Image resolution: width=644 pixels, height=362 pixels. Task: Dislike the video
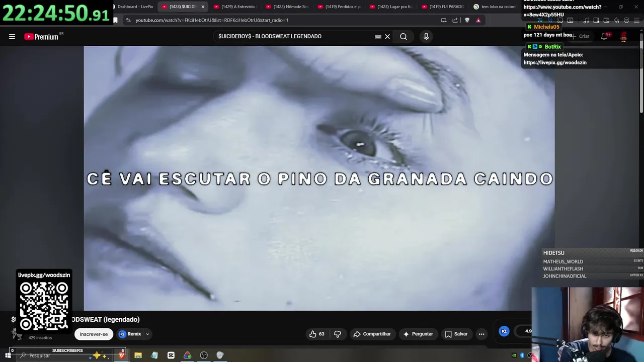(338, 334)
